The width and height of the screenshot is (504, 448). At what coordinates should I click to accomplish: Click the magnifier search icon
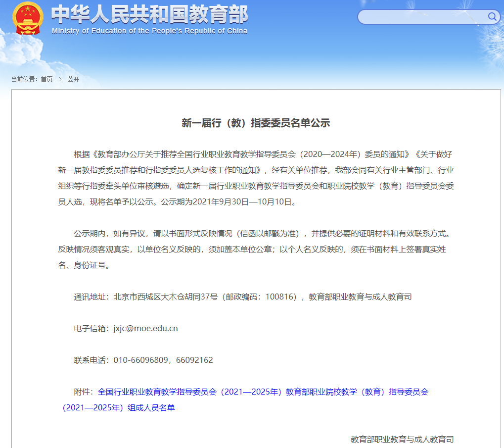492,17
